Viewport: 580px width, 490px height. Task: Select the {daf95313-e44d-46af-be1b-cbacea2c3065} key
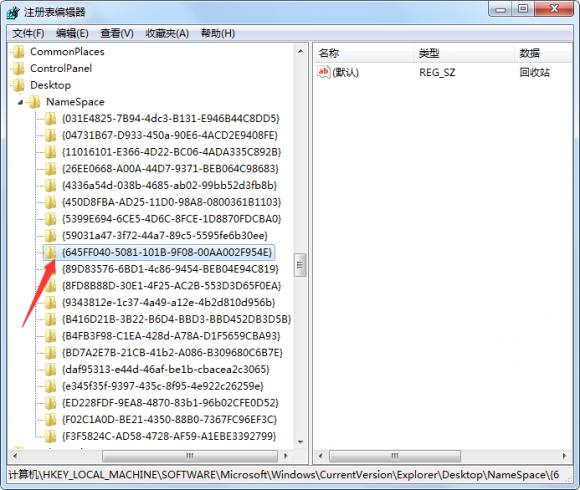pos(166,369)
